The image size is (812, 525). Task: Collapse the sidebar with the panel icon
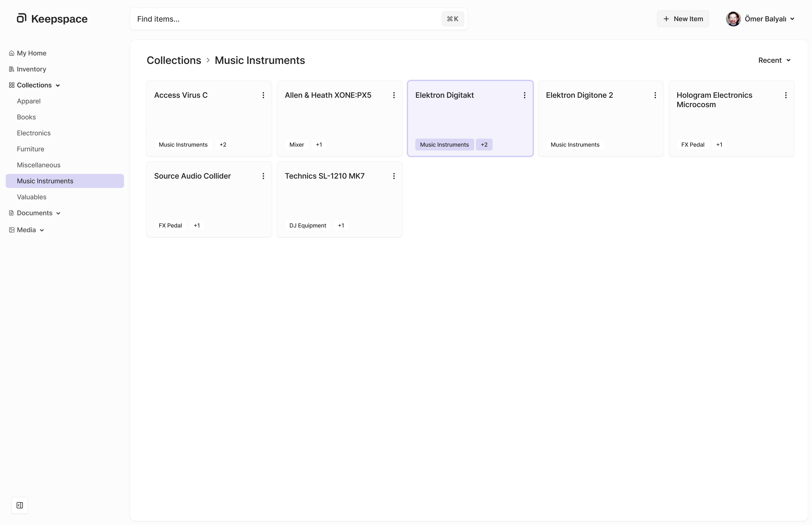click(x=20, y=505)
